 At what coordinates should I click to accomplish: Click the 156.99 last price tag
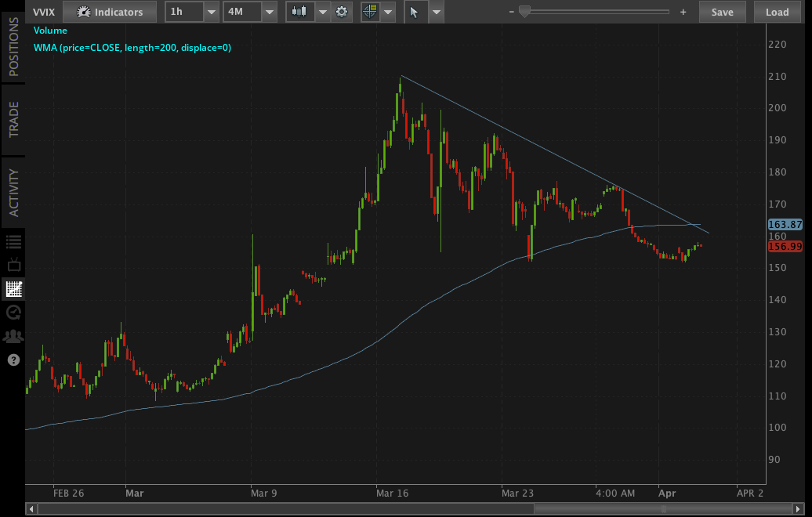tap(785, 246)
